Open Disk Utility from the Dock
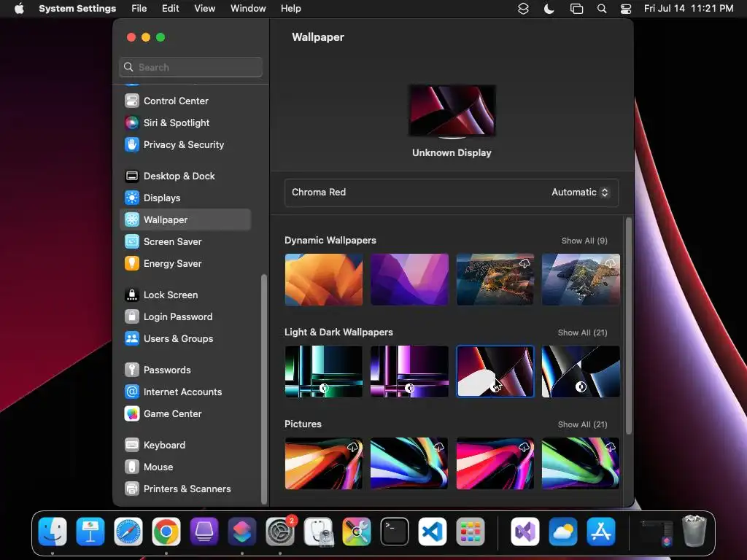 (318, 532)
